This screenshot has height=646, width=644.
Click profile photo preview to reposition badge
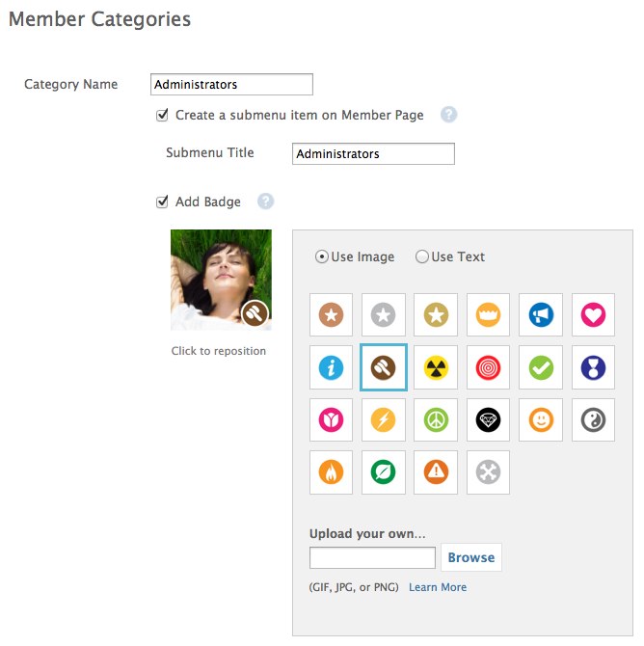click(222, 280)
